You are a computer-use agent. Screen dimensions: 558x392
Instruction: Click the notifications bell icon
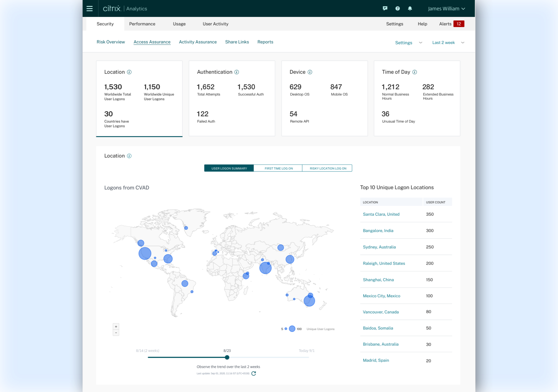pos(410,9)
